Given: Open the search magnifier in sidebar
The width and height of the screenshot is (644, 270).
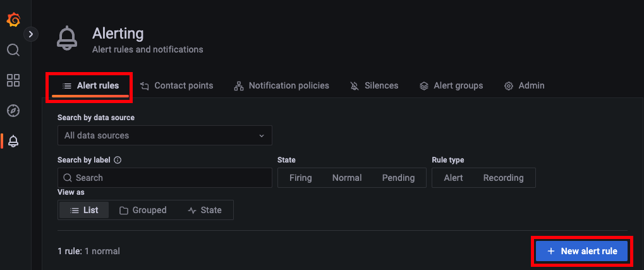Looking at the screenshot, I should coord(13,50).
